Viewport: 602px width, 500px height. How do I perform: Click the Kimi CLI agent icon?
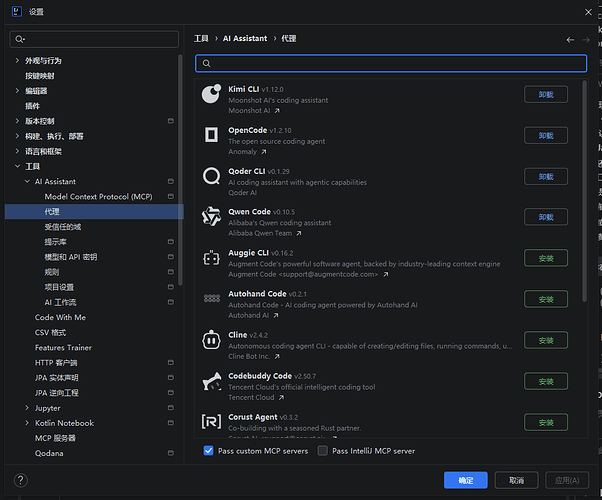pyautogui.click(x=212, y=94)
